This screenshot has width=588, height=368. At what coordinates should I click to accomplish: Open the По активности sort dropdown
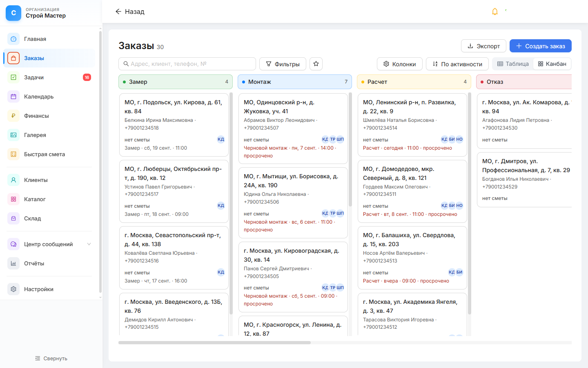457,64
